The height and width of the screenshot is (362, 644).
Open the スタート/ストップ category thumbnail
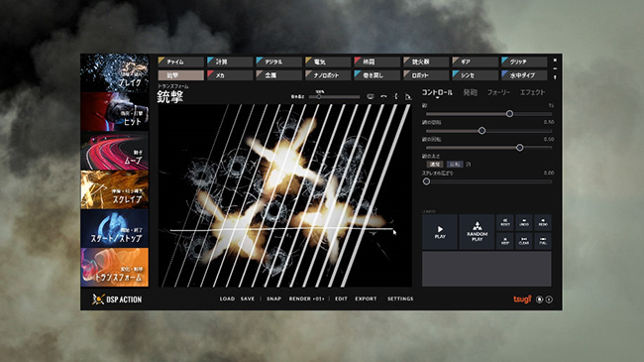(x=115, y=228)
